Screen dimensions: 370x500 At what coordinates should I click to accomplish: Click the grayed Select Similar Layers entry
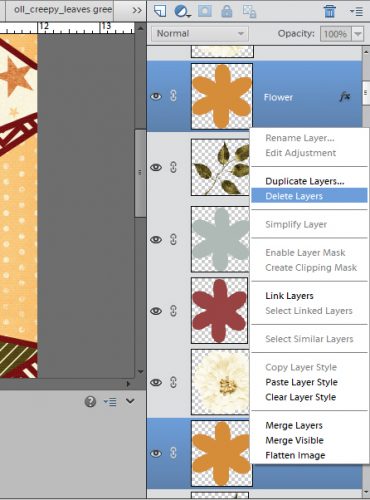coord(309,339)
